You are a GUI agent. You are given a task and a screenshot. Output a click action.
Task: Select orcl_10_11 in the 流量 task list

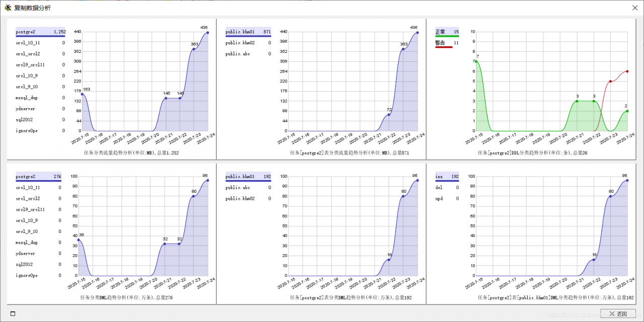41,43
